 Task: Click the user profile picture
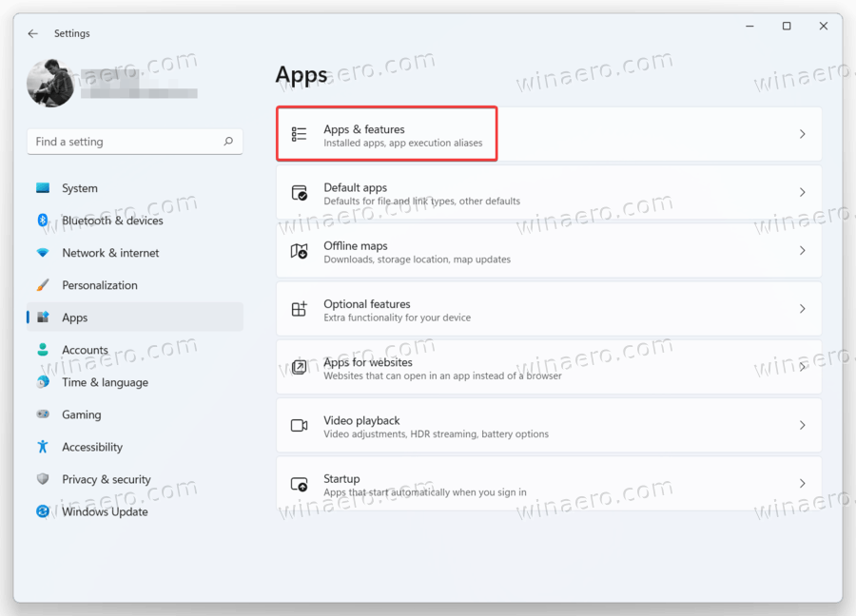coord(50,83)
